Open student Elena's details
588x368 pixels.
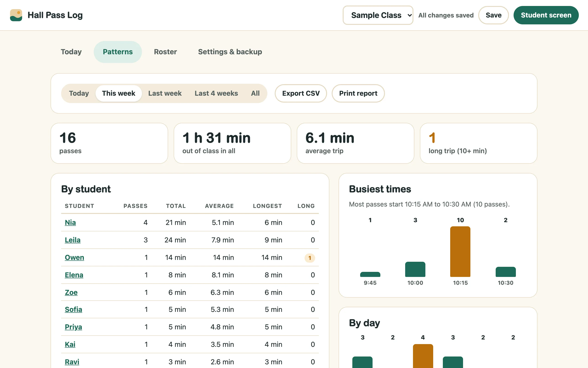pos(74,275)
